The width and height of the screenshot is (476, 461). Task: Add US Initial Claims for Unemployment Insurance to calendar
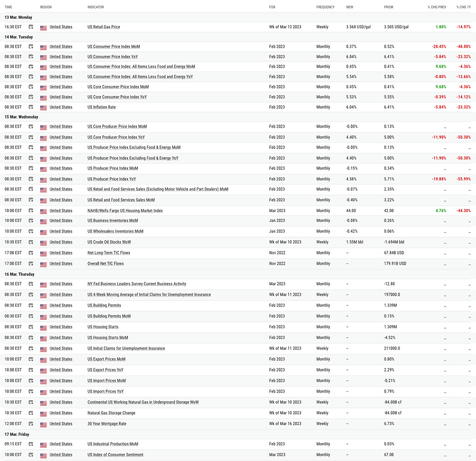pos(31,348)
